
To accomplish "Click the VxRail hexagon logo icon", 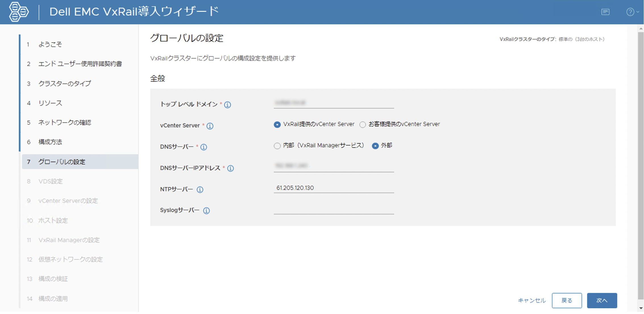I will (x=18, y=12).
